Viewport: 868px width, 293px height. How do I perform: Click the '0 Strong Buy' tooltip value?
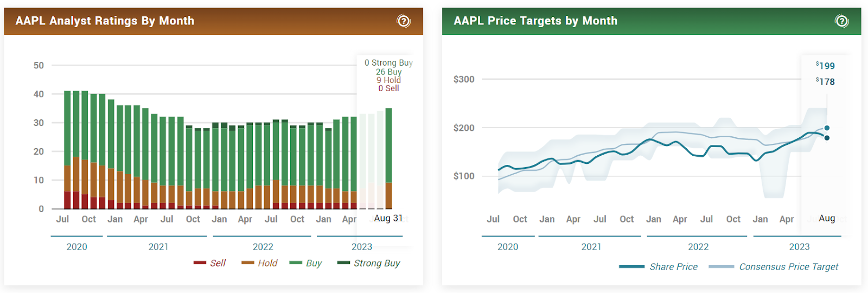point(388,63)
